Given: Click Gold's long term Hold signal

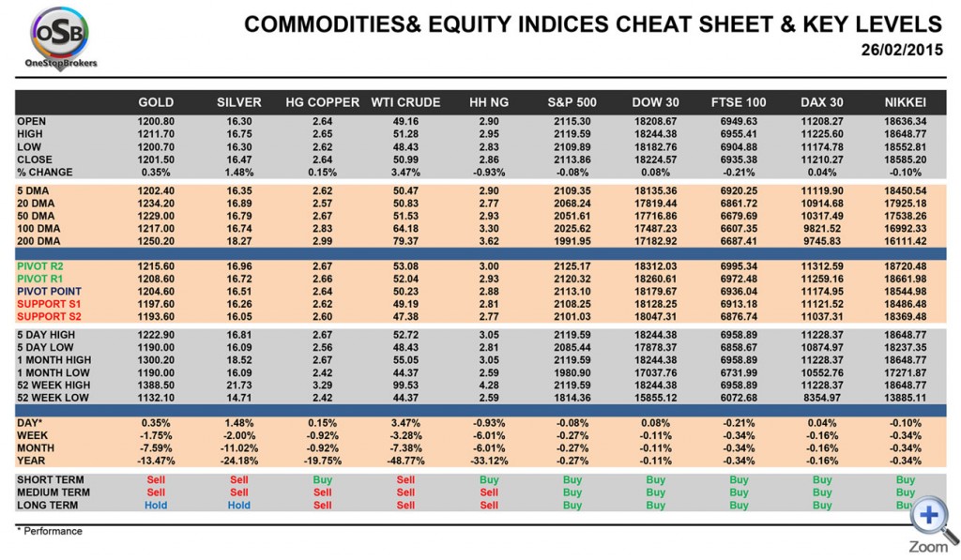Looking at the screenshot, I should [x=156, y=505].
